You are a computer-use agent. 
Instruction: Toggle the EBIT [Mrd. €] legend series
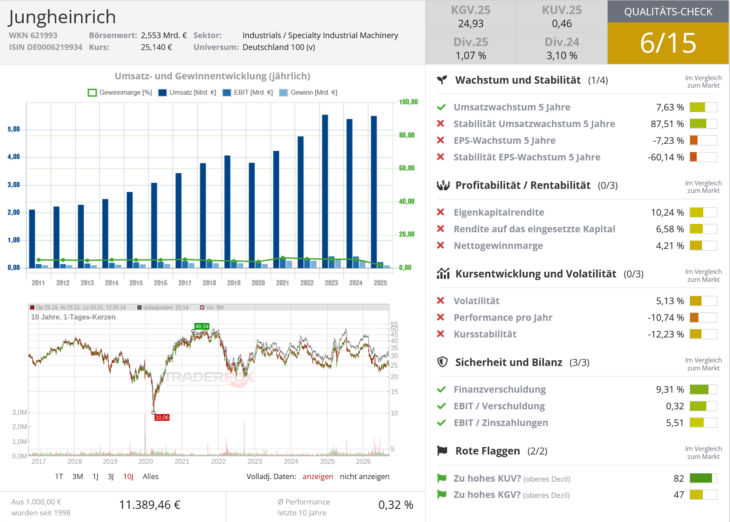248,93
